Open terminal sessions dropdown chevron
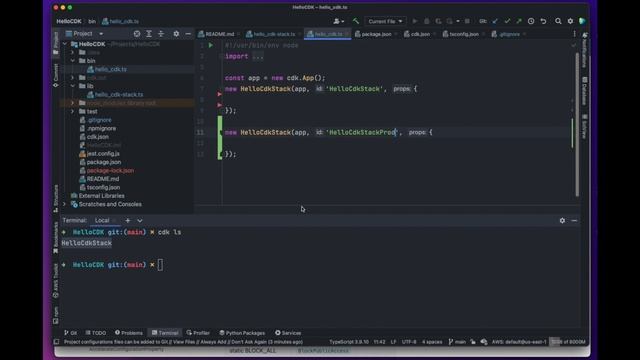 [140, 220]
